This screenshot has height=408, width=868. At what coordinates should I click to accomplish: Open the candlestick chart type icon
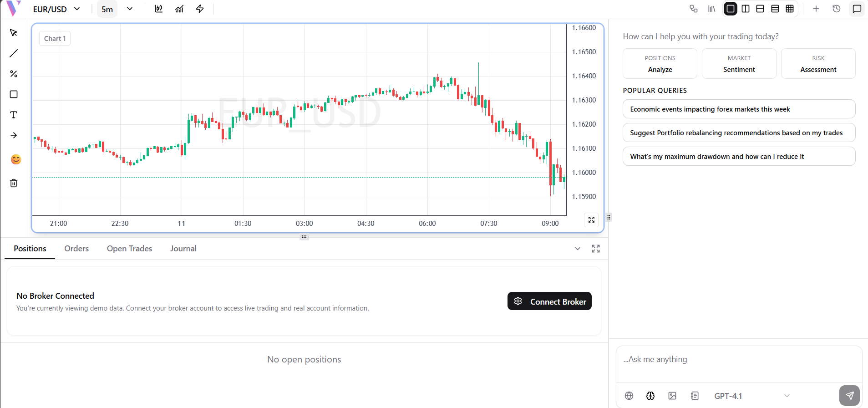click(x=158, y=9)
